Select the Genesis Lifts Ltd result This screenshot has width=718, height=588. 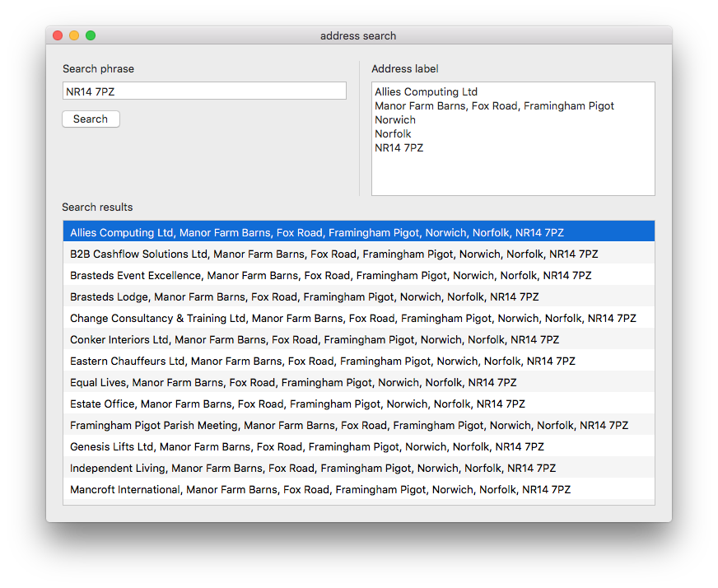tap(359, 446)
